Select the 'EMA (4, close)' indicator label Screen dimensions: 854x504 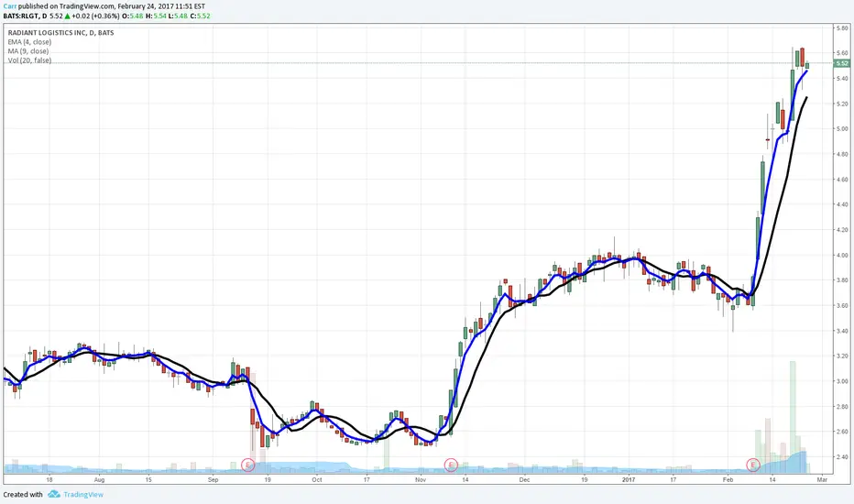click(29, 42)
